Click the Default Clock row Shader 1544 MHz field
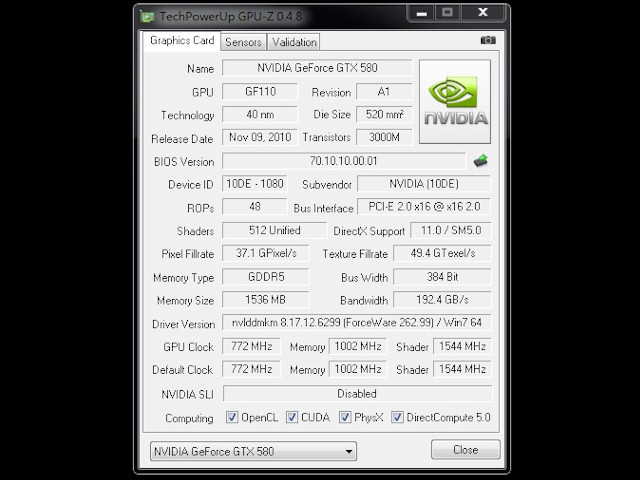The height and width of the screenshot is (480, 640). pyautogui.click(x=462, y=369)
